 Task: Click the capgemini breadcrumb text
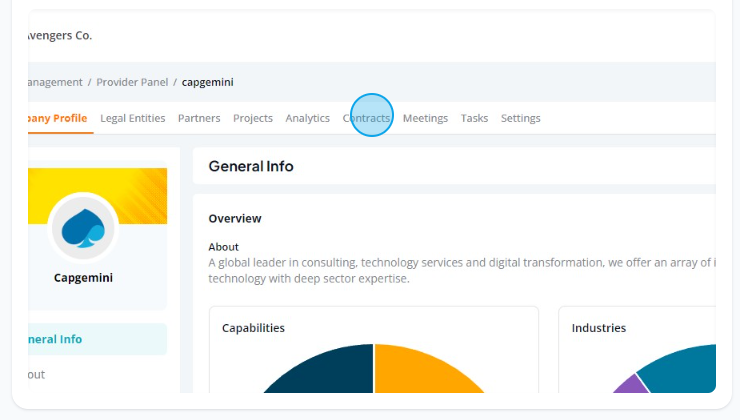click(208, 82)
